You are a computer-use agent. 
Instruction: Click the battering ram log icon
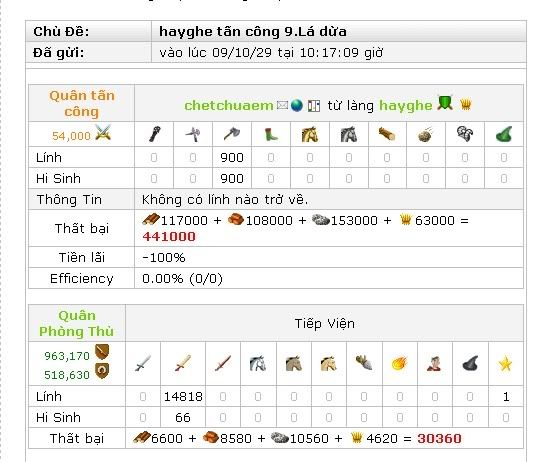[x=387, y=134]
